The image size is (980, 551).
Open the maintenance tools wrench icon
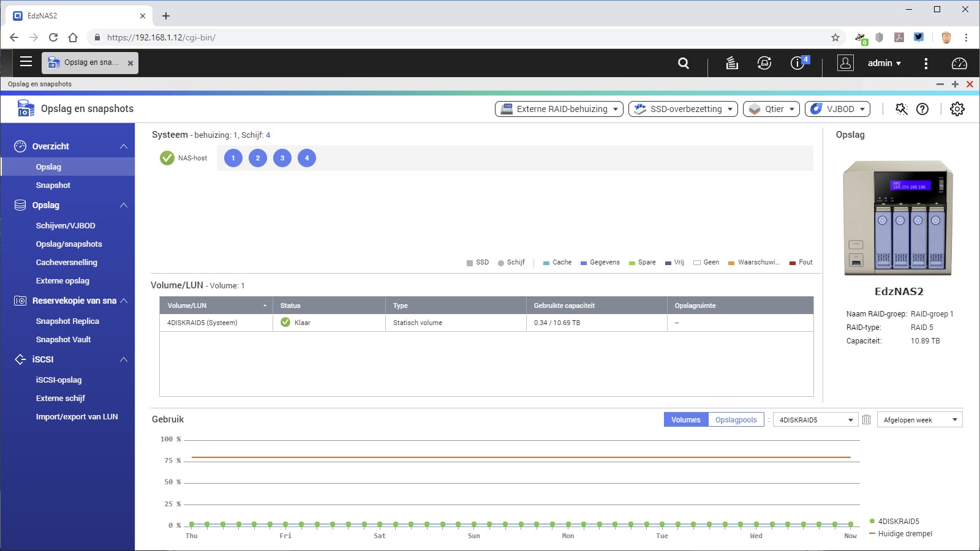(902, 109)
